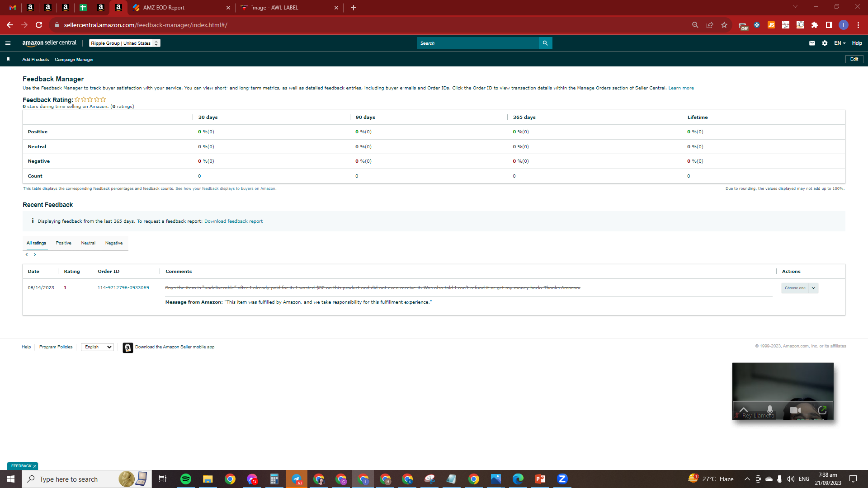Select the All ratings feedback tab
868x488 pixels.
coord(36,243)
